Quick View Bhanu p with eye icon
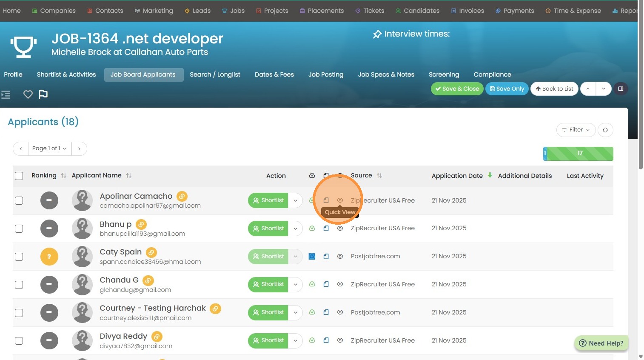 (x=340, y=228)
